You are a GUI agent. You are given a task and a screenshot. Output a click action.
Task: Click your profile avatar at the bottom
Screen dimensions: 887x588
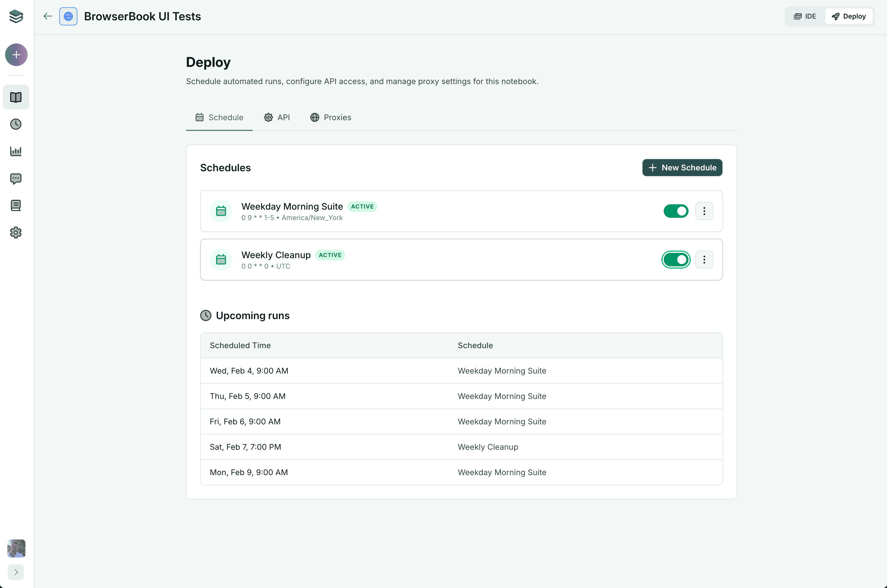click(16, 548)
